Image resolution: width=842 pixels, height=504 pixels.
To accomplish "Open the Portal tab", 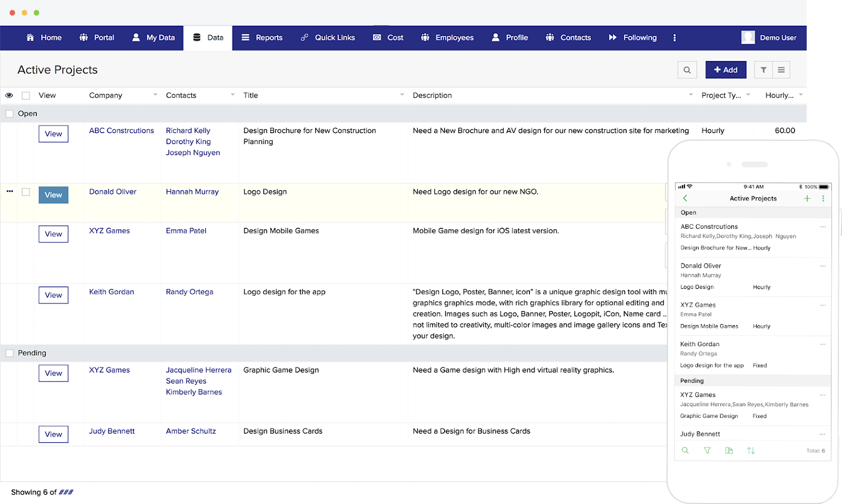I will pos(97,38).
